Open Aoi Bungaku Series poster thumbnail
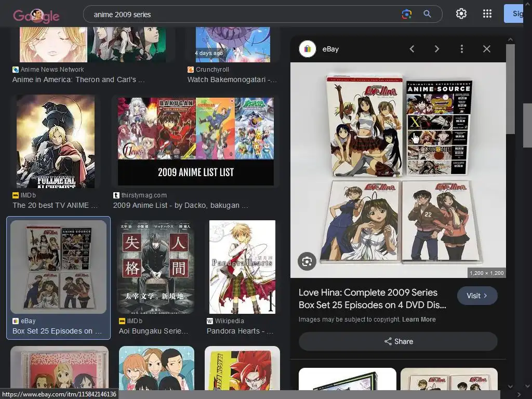 [156, 267]
